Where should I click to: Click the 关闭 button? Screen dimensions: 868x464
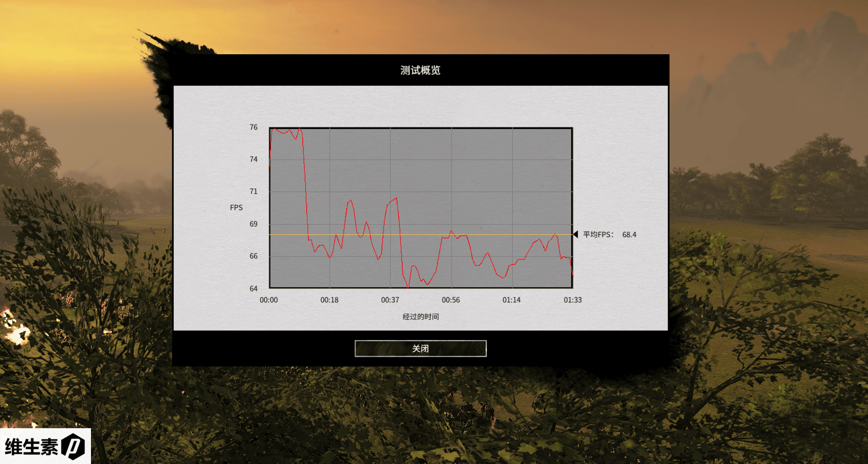point(420,348)
